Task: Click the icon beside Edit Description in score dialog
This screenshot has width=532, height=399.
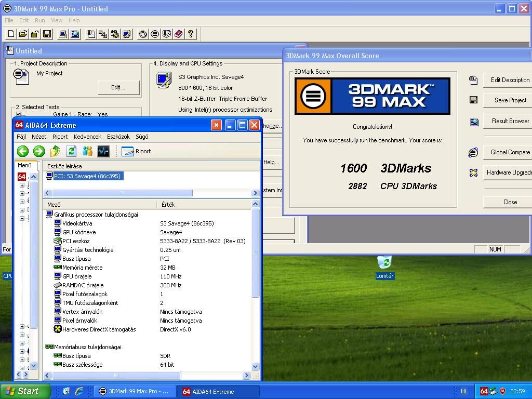Action: coord(473,80)
